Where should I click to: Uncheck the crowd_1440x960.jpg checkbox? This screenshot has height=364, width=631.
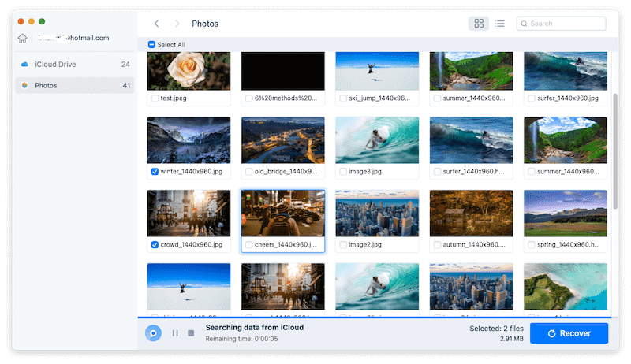[x=155, y=245]
